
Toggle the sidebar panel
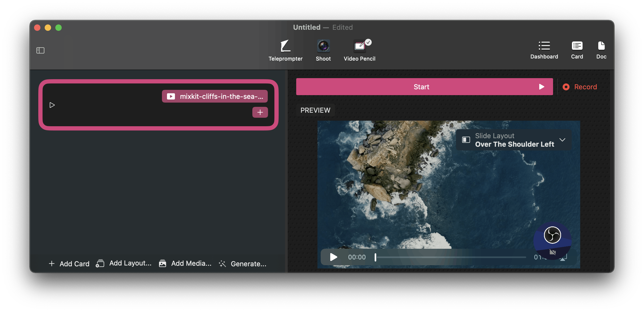(40, 50)
